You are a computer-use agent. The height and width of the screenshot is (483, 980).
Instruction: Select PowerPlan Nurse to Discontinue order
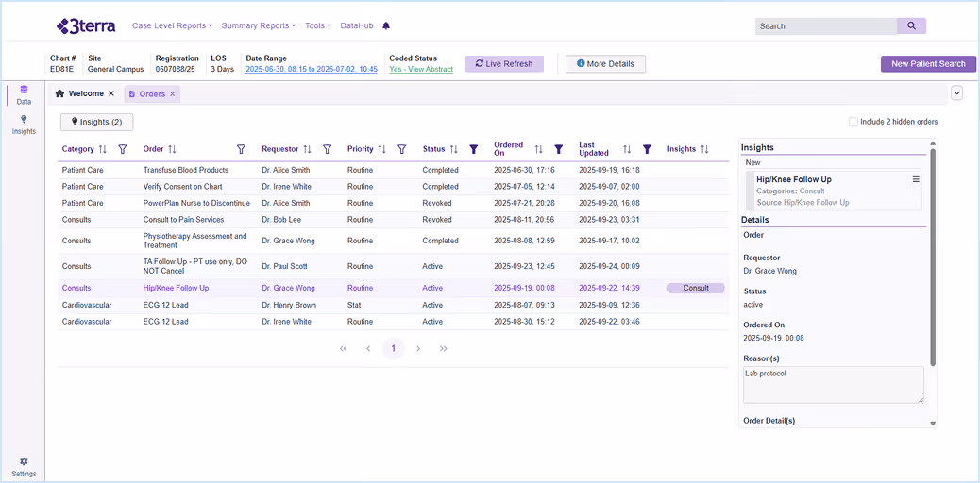393,203
